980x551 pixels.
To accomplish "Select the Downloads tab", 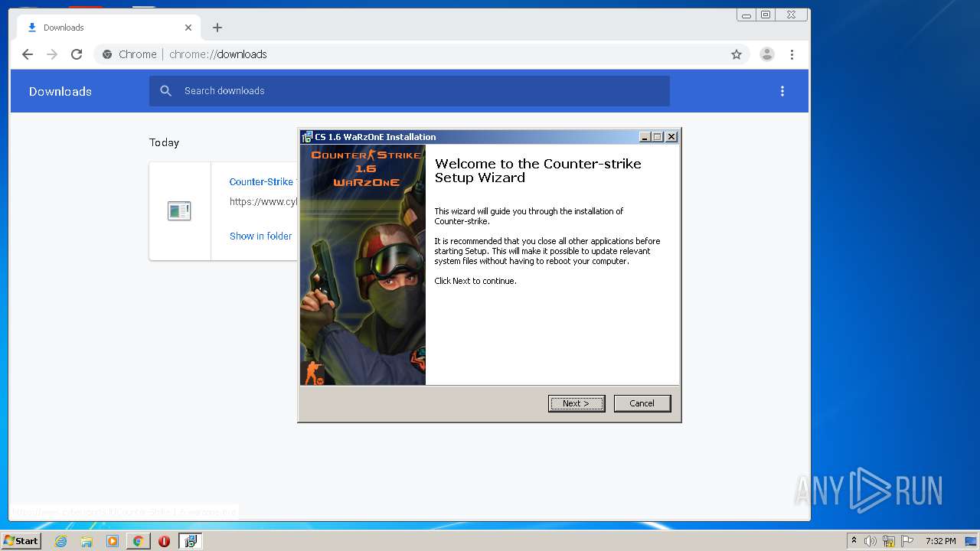I will [x=109, y=28].
